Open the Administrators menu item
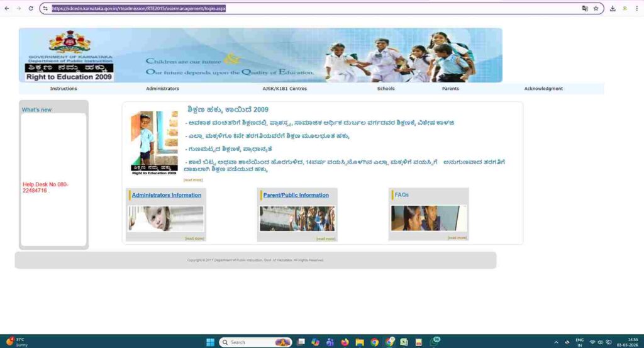The image size is (644, 348). point(162,88)
